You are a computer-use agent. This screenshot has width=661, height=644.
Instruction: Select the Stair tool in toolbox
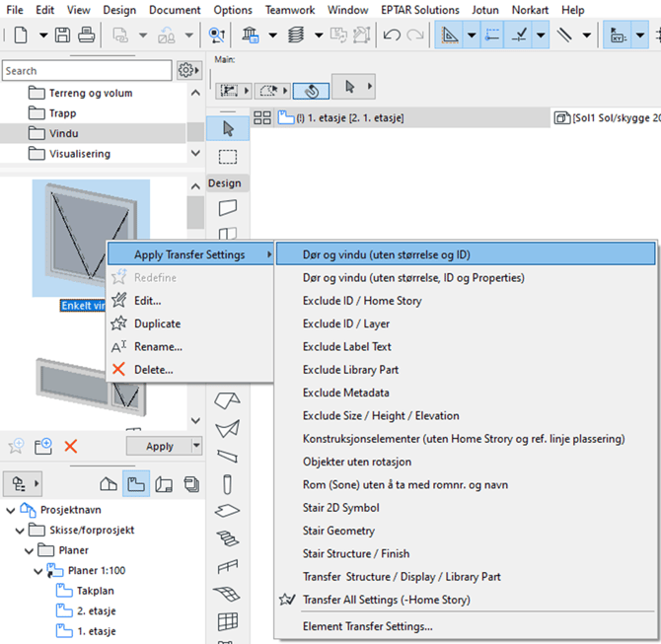[228, 537]
